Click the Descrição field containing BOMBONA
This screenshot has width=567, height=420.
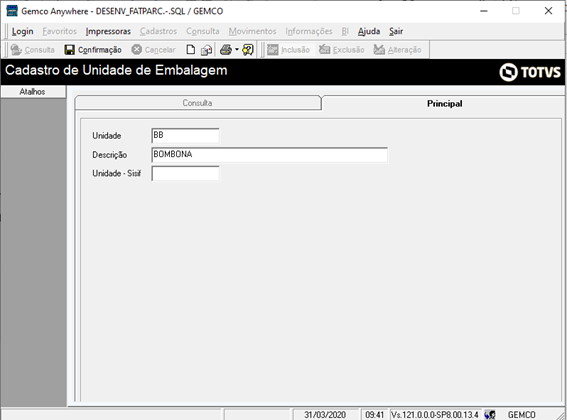pyautogui.click(x=269, y=155)
